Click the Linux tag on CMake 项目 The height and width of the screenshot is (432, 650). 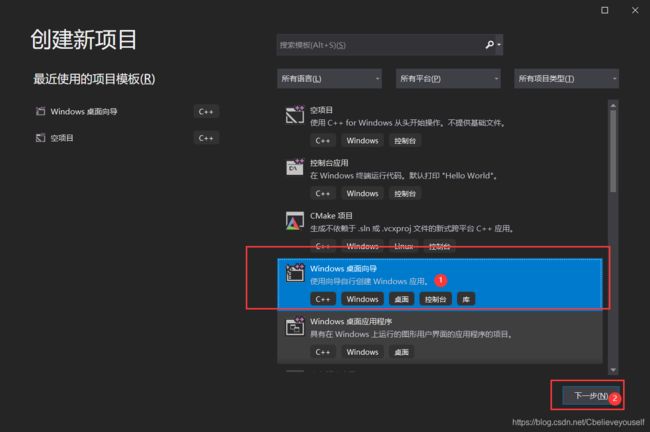pos(403,246)
